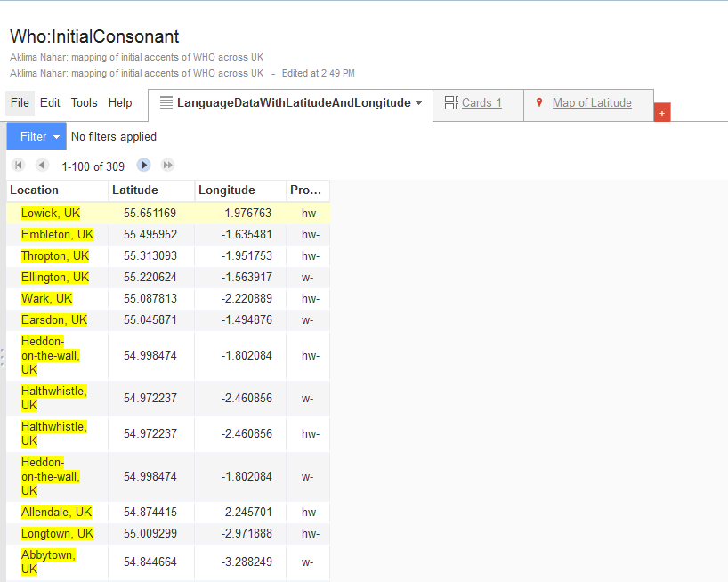Click the rows table icon on data tab
The height and width of the screenshot is (582, 728).
pyautogui.click(x=166, y=103)
